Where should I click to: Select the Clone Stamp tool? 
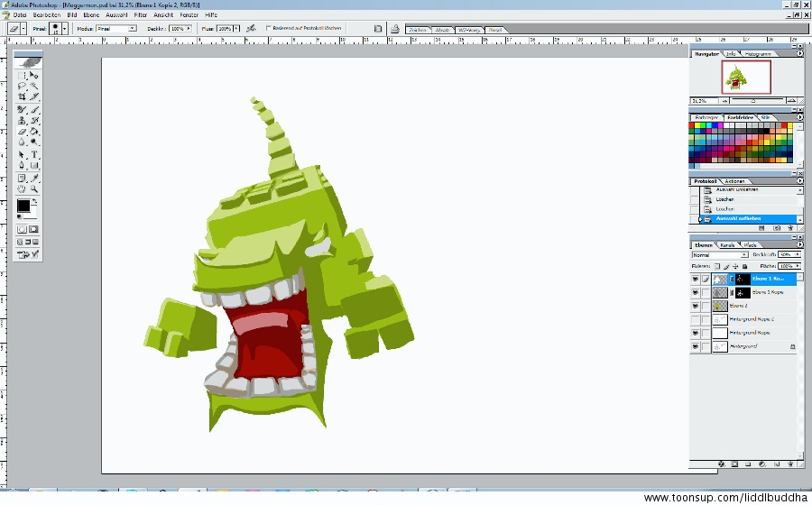point(22,121)
